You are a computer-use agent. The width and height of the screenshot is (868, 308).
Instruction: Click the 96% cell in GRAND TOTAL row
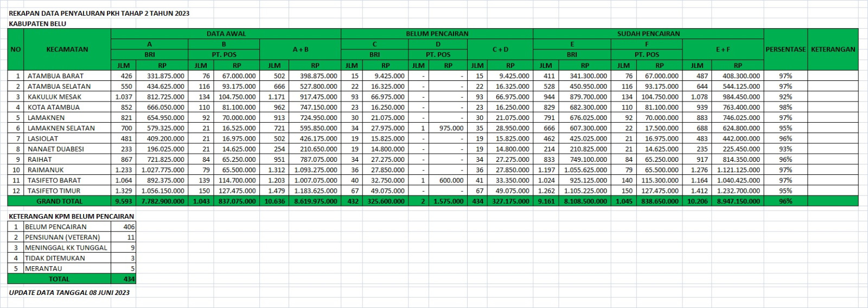click(786, 201)
